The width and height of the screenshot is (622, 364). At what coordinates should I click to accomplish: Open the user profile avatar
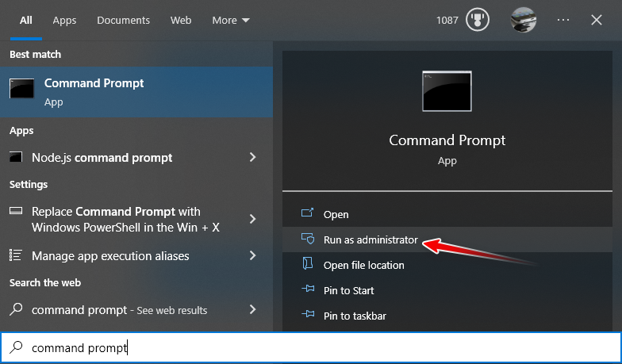click(x=523, y=20)
